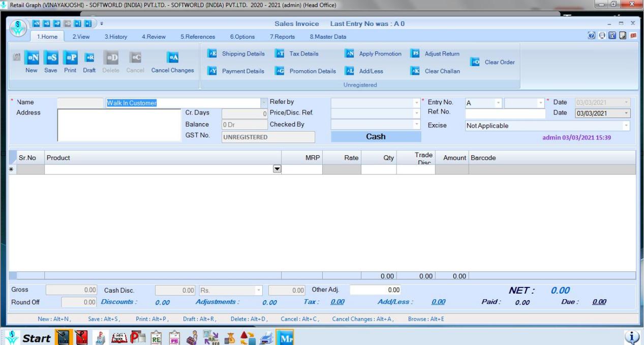Switch to the 5.References tab
The height and width of the screenshot is (345, 644).
tap(198, 37)
